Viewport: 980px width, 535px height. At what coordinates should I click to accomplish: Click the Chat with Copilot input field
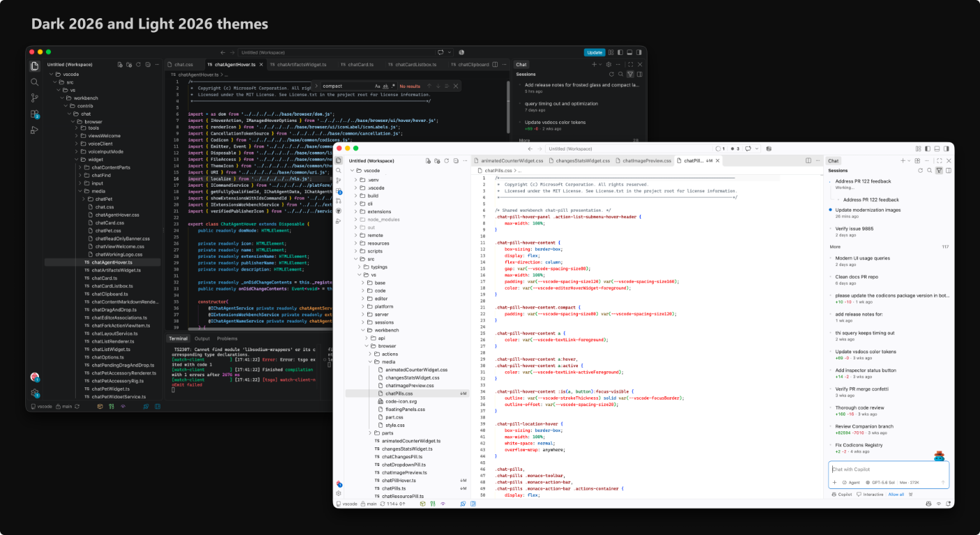click(888, 470)
